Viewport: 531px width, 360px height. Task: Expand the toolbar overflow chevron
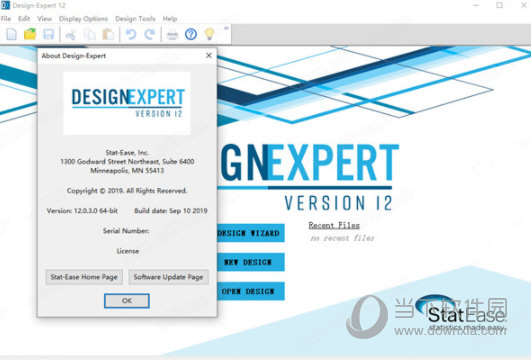click(226, 28)
